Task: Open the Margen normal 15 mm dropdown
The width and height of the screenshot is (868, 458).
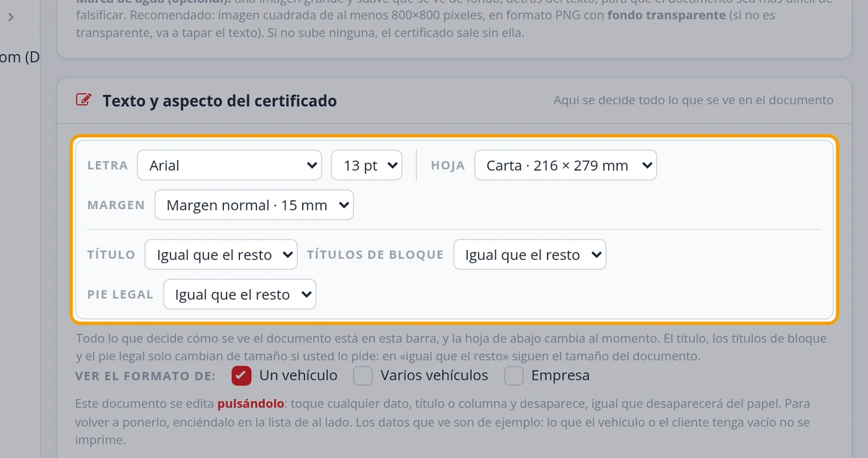Action: pyautogui.click(x=254, y=205)
